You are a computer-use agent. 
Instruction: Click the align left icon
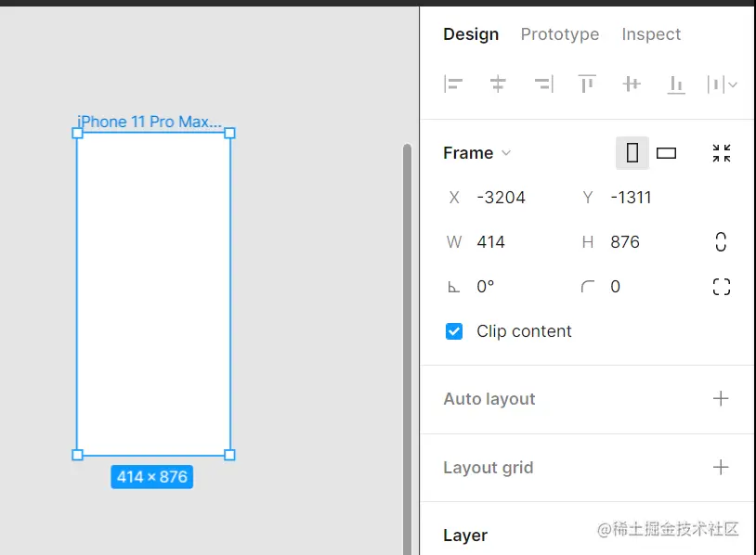453,84
